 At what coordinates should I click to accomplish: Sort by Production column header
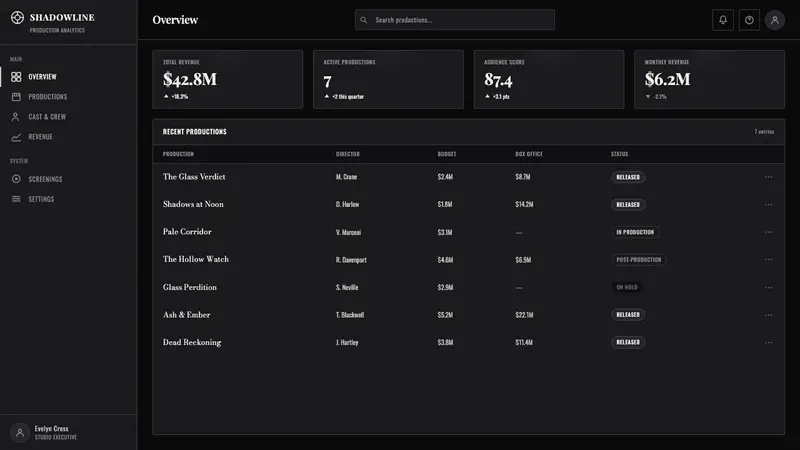pyautogui.click(x=178, y=154)
